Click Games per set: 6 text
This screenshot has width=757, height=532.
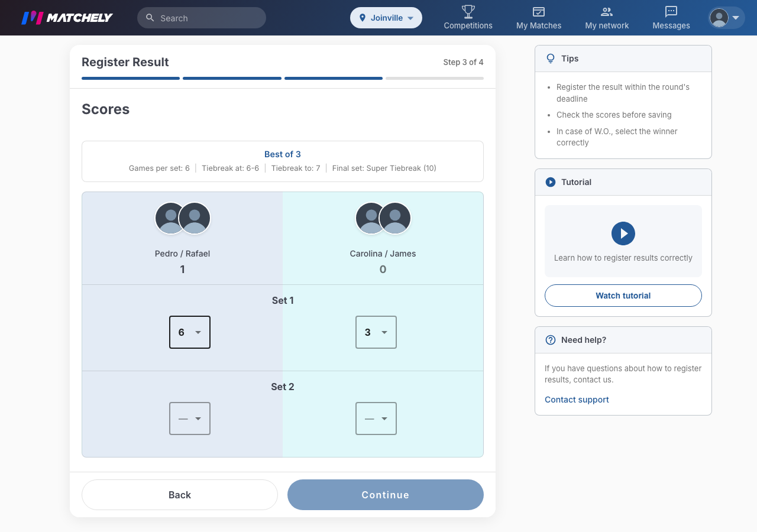(159, 168)
